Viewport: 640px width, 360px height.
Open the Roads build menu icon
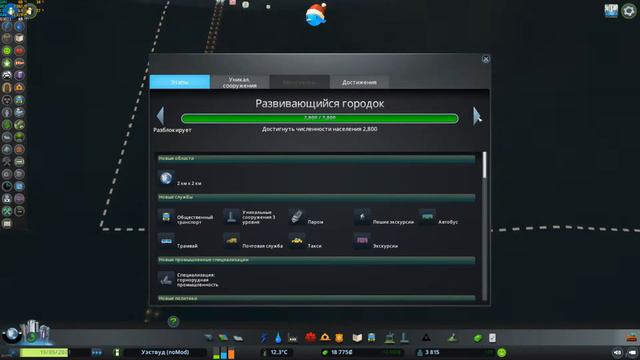pyautogui.click(x=209, y=338)
